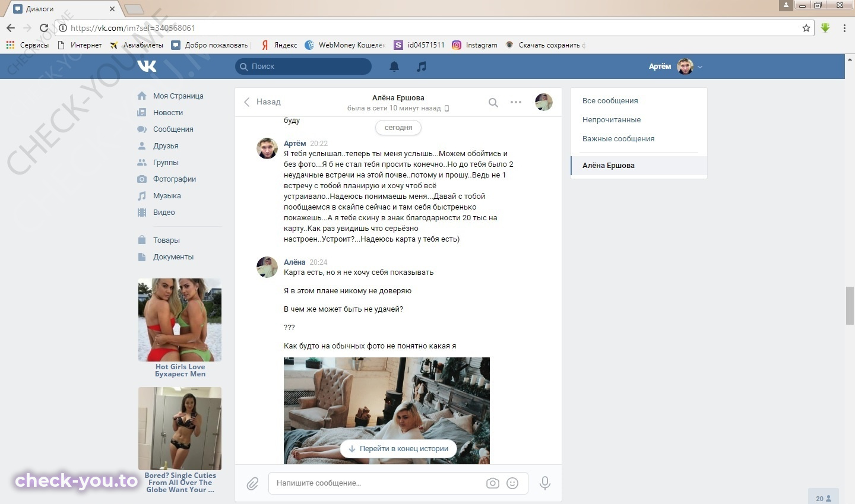This screenshot has width=855, height=504.
Task: Open Сервисы apps bookmark
Action: [27, 45]
